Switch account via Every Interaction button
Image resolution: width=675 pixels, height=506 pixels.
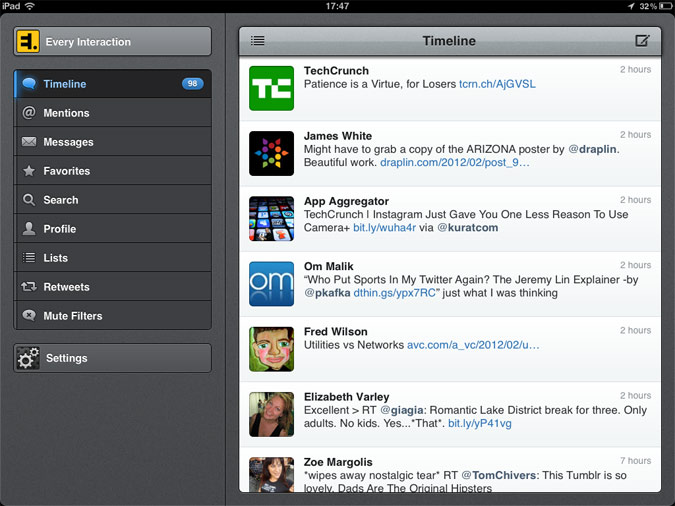coord(113,41)
